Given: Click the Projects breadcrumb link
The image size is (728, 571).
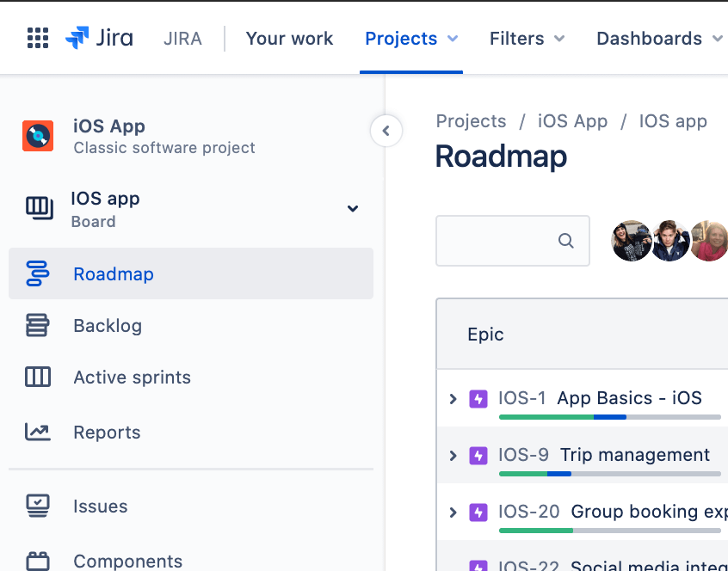Looking at the screenshot, I should (471, 121).
